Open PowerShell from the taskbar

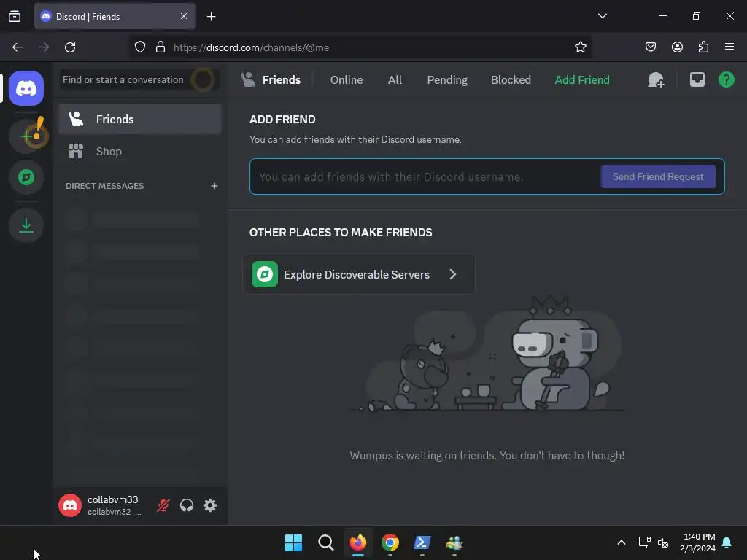[422, 542]
